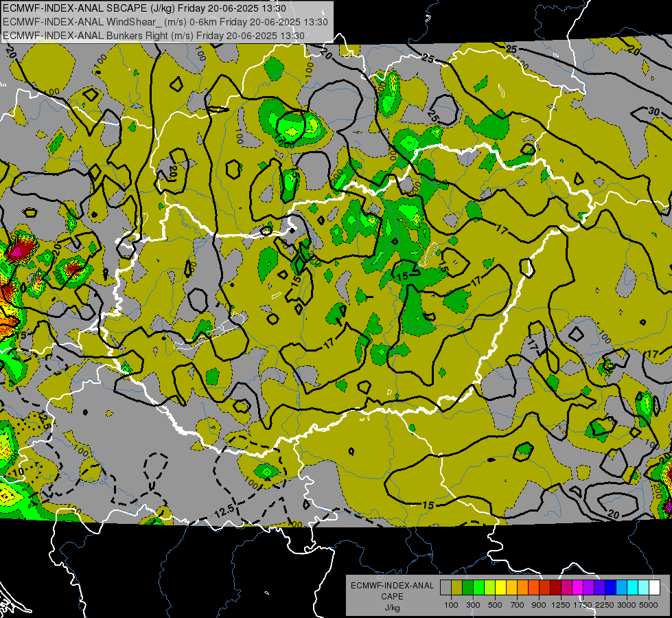
Task: Click the 1250 legend scale value
Action: click(561, 605)
